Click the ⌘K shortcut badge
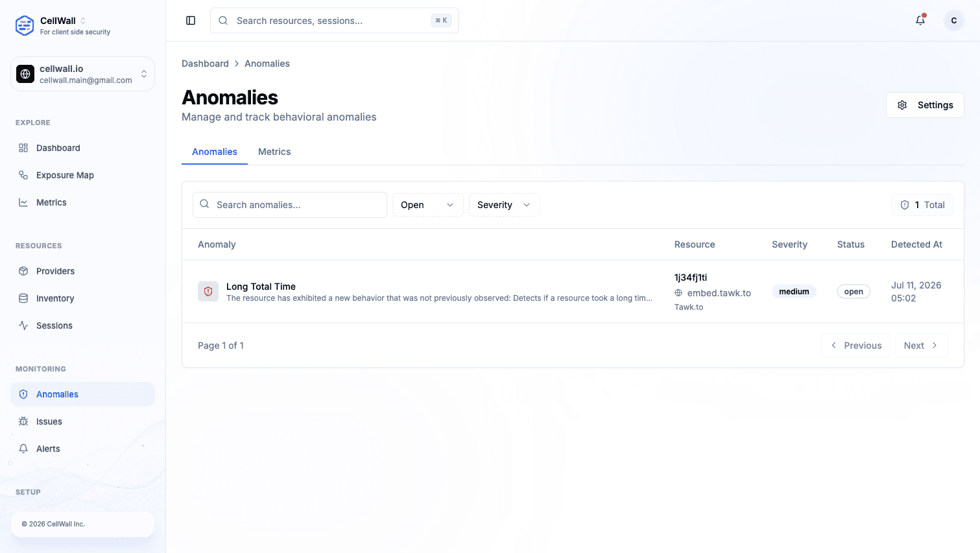The width and height of the screenshot is (980, 553). click(x=442, y=21)
